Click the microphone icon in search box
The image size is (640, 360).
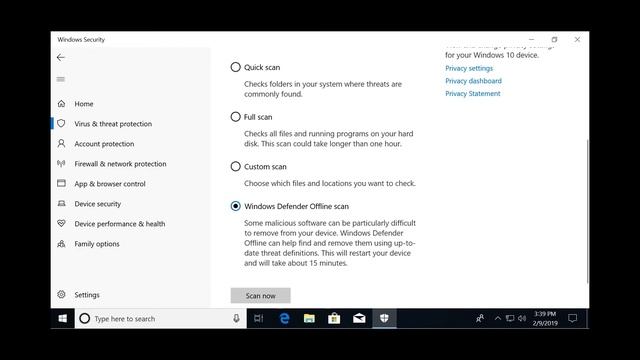click(236, 318)
